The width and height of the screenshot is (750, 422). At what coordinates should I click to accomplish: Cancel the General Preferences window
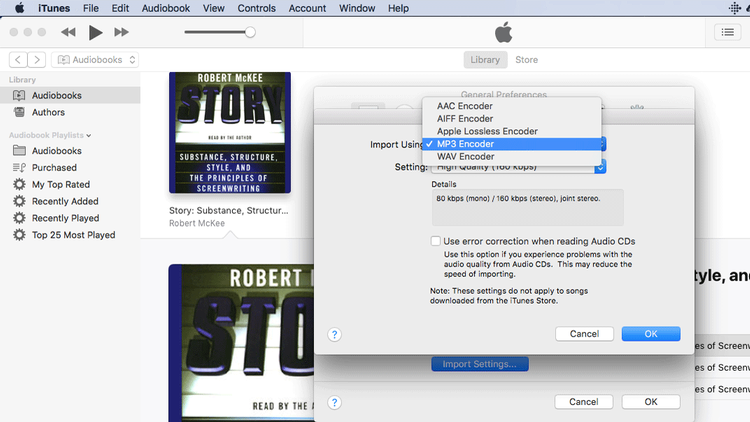[x=584, y=402]
